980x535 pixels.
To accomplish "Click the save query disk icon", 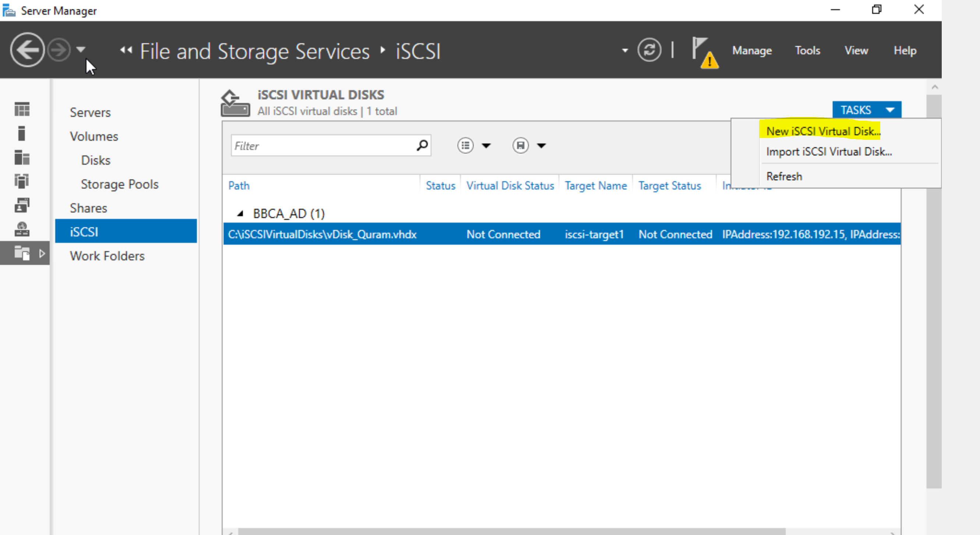I will point(520,145).
